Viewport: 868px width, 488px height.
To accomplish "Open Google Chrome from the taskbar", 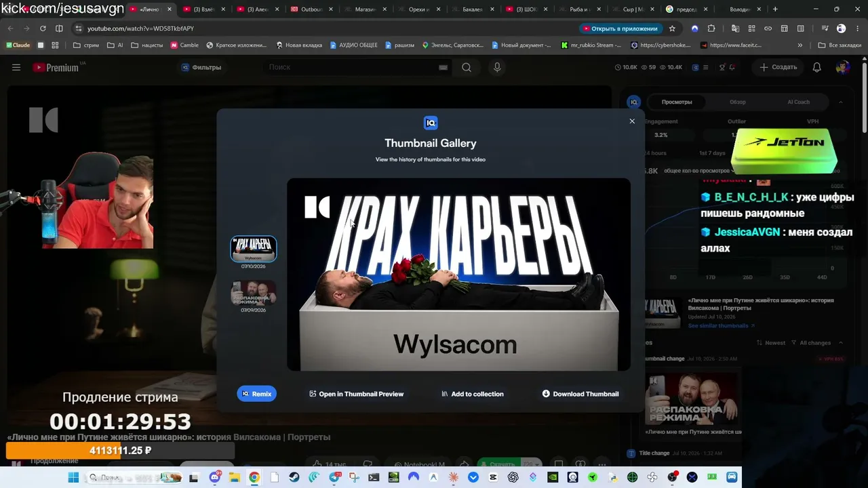I will click(x=254, y=477).
